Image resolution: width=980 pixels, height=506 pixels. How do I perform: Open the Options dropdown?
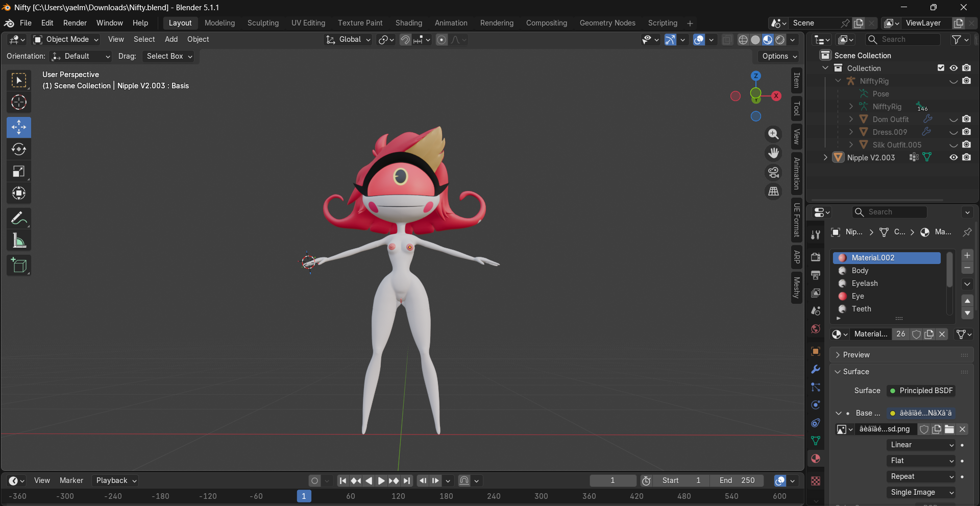779,56
